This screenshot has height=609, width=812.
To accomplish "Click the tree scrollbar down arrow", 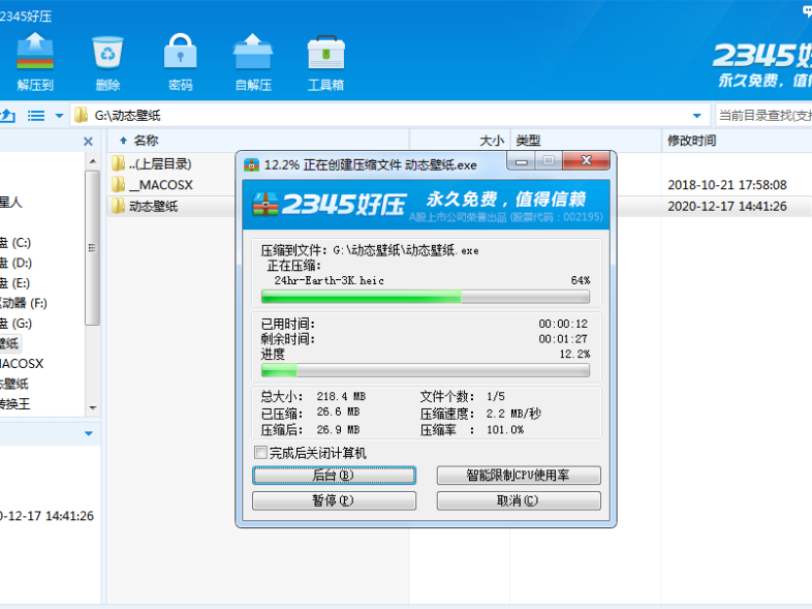I will coord(93,408).
